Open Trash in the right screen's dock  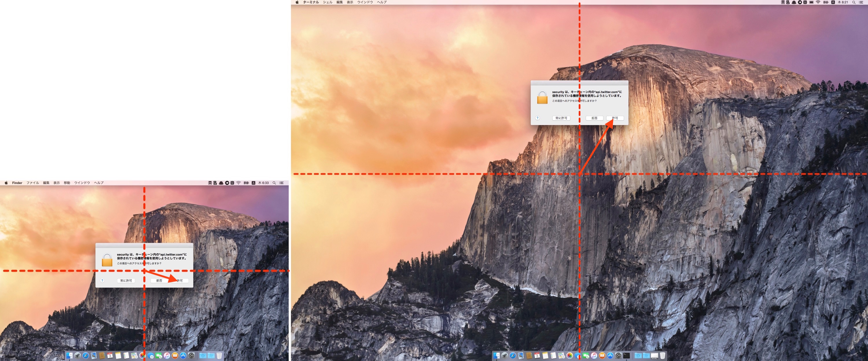pyautogui.click(x=663, y=355)
